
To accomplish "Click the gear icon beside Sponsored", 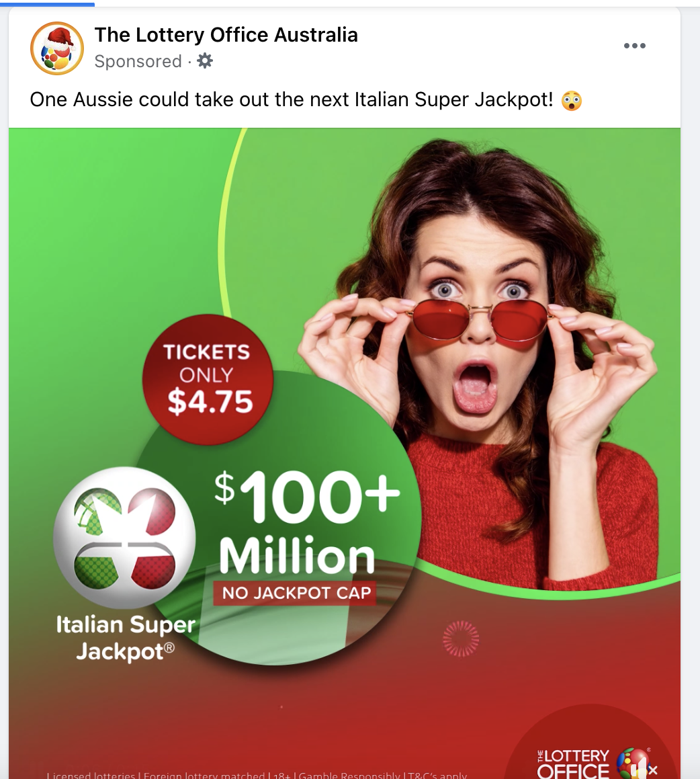I will tap(204, 61).
